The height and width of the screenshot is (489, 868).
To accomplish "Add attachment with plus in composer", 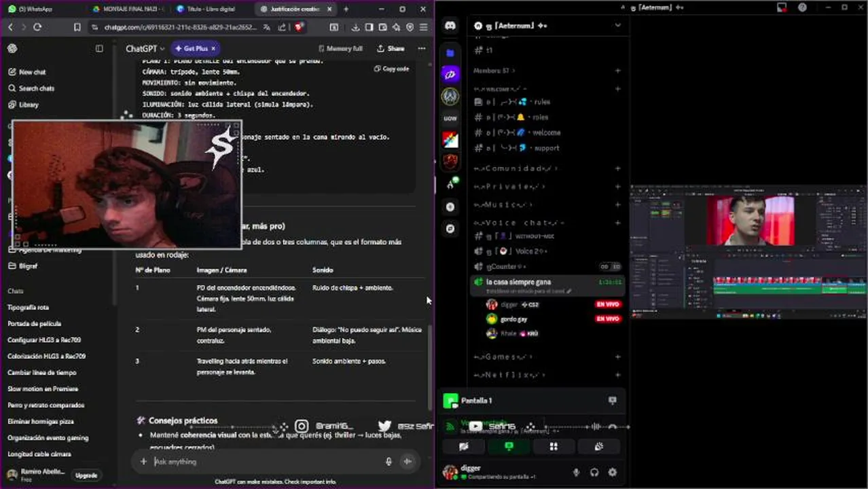I will point(143,462).
